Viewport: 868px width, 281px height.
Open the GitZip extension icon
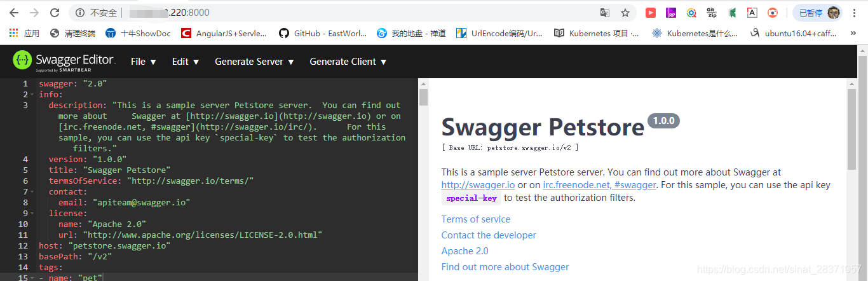(712, 13)
